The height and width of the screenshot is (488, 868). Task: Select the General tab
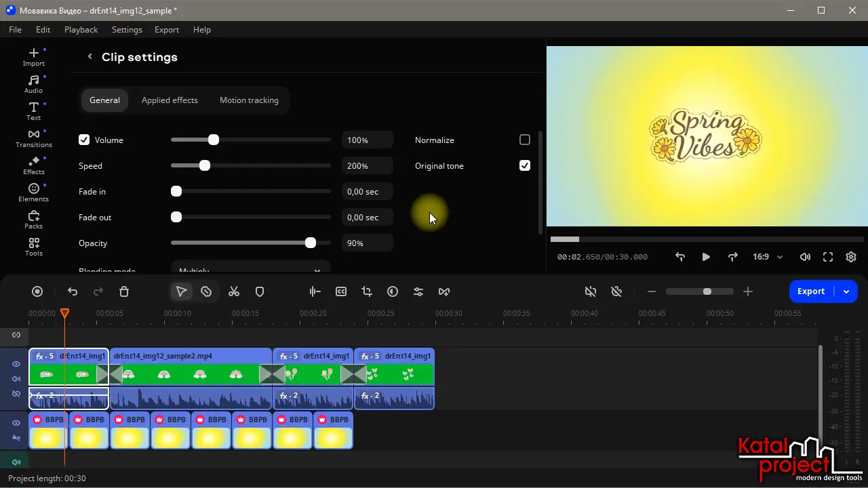pyautogui.click(x=104, y=100)
